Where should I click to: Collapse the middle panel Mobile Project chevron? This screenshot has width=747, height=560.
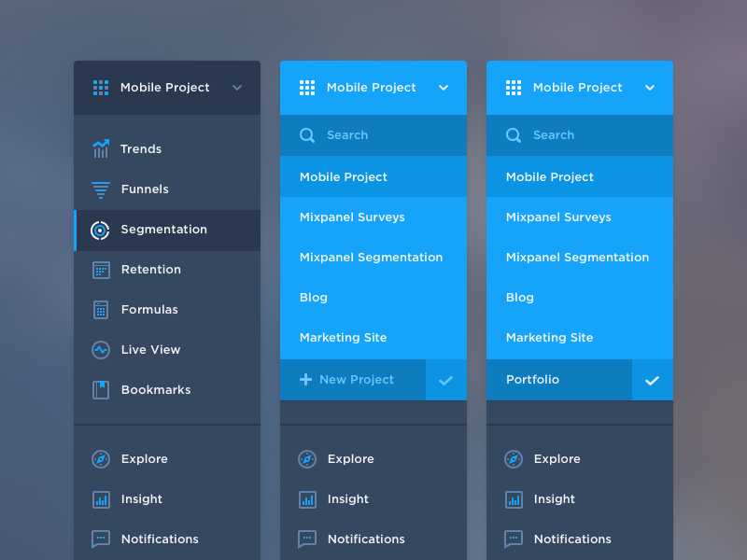click(443, 88)
